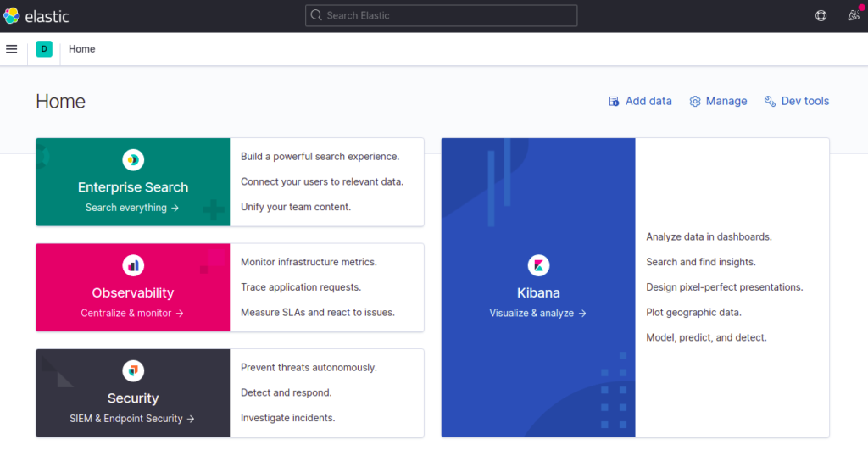The image size is (868, 456).
Task: Click the Home breadcrumb
Action: pyautogui.click(x=82, y=49)
